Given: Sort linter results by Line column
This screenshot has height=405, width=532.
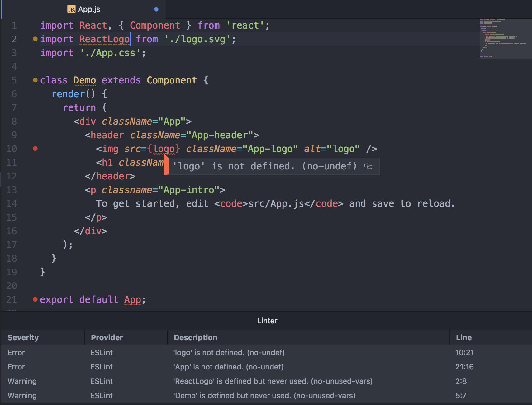Looking at the screenshot, I should tap(463, 337).
